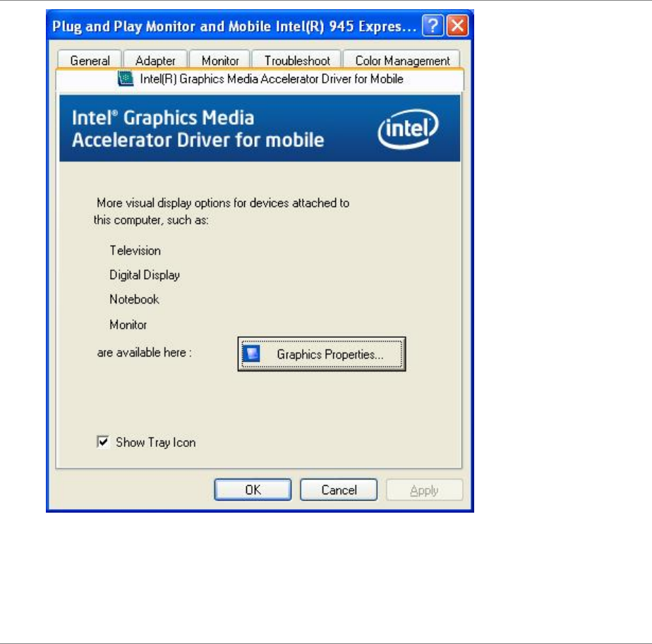Open the Adapter tab
Image resolution: width=652 pixels, height=644 pixels.
[155, 60]
